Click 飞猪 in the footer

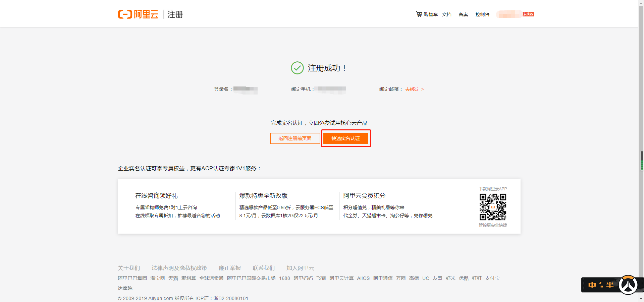pos(321,278)
